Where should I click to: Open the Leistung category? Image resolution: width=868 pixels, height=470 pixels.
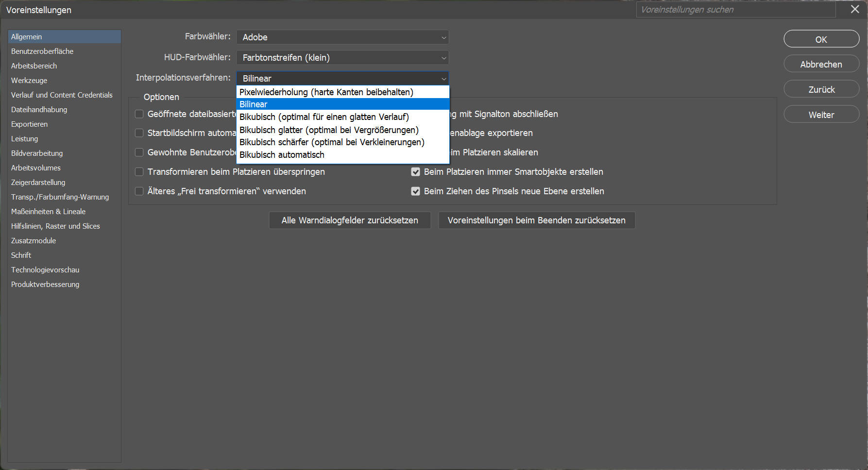(64, 139)
